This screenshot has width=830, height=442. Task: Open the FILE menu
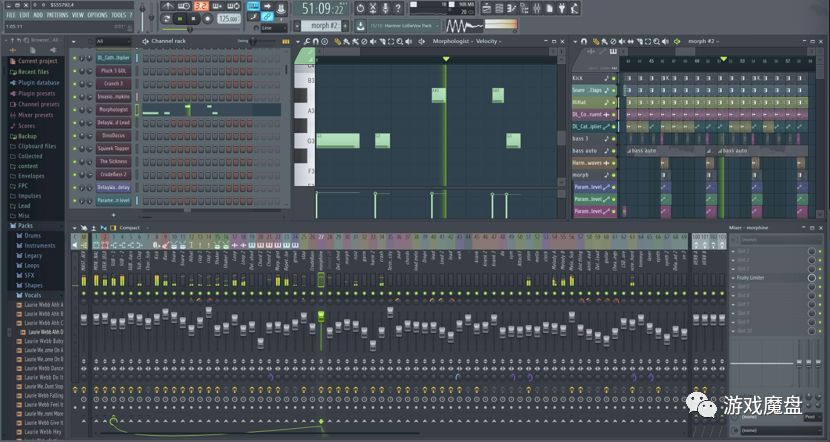11,15
